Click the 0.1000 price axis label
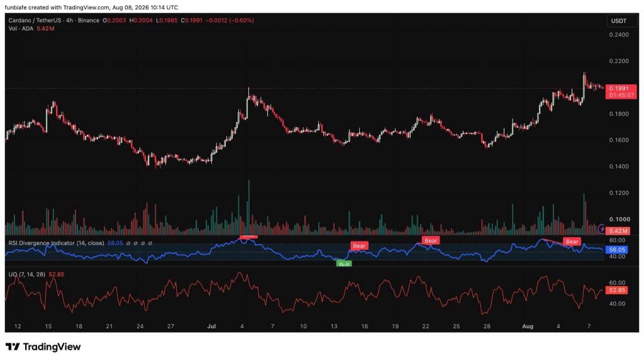 (x=619, y=219)
